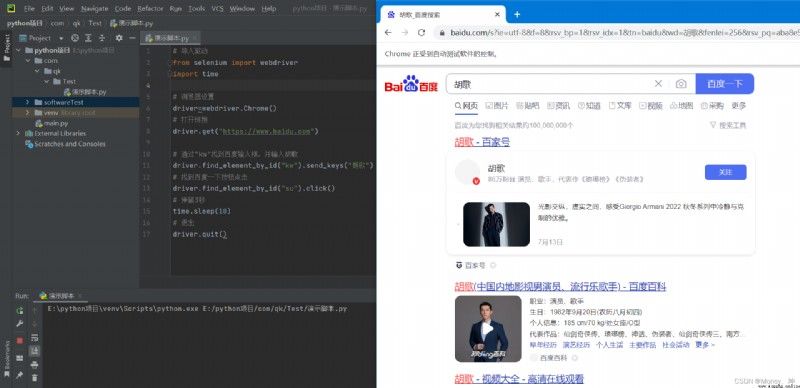Stop the running script with red square
Image resolution: width=800 pixels, height=388 pixels.
point(20,341)
